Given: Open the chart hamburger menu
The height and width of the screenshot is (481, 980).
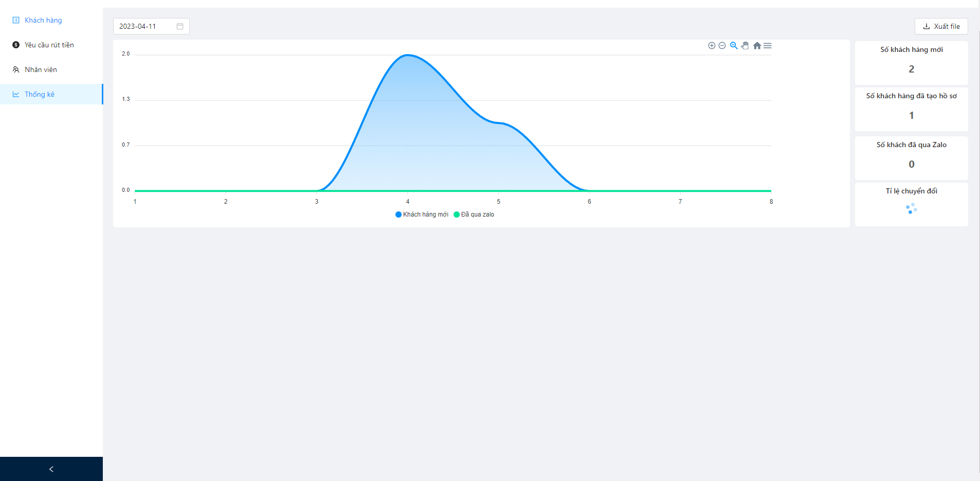Looking at the screenshot, I should coord(768,46).
